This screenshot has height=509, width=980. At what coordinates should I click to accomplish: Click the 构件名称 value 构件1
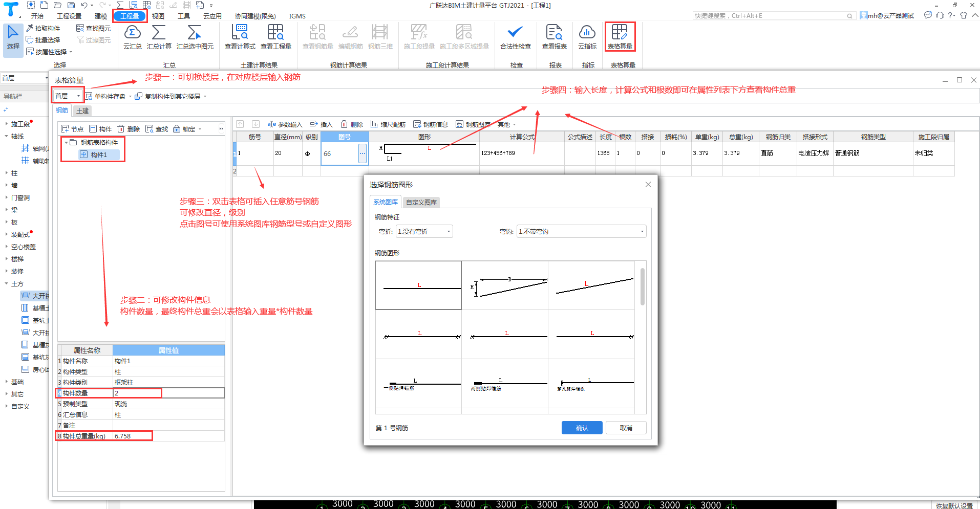(168, 361)
